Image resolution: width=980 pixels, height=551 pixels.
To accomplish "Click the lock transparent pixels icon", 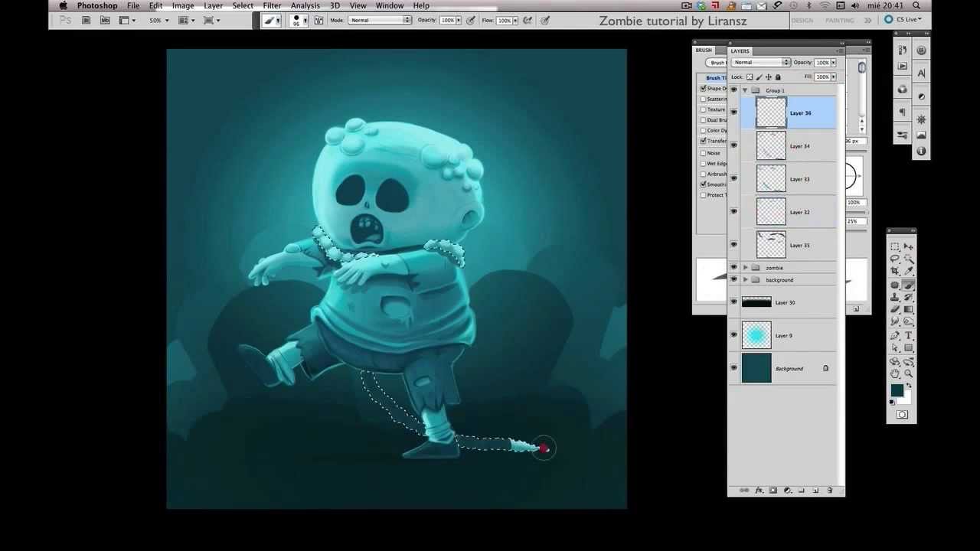I will (750, 77).
